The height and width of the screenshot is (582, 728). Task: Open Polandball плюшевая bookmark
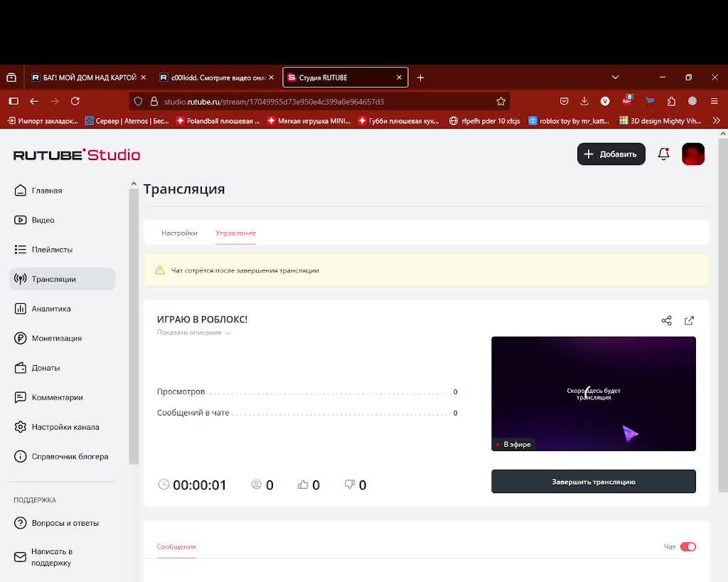pyautogui.click(x=218, y=121)
